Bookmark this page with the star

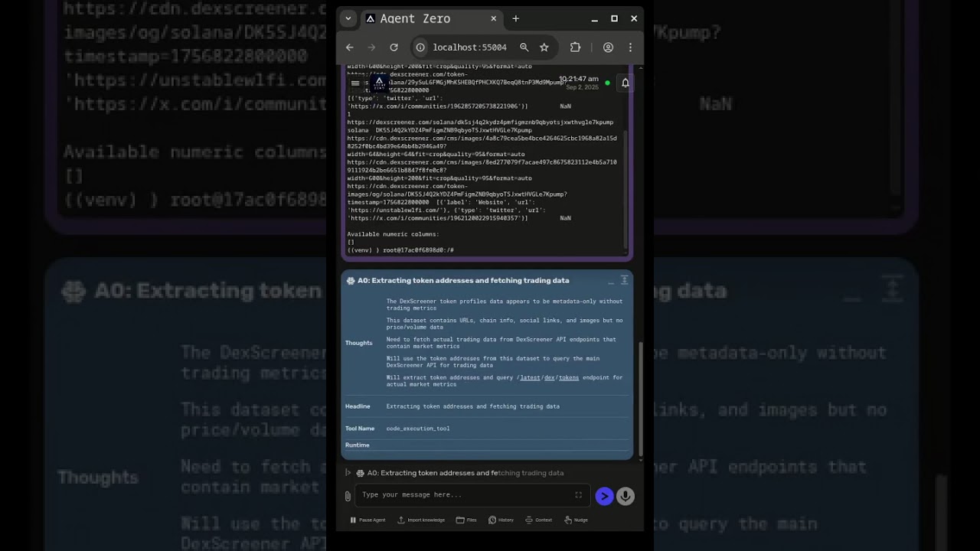[544, 47]
